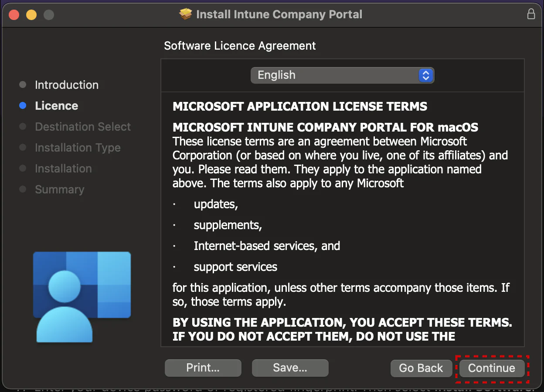This screenshot has width=544, height=392.
Task: Click the Print... button
Action: coord(203,368)
